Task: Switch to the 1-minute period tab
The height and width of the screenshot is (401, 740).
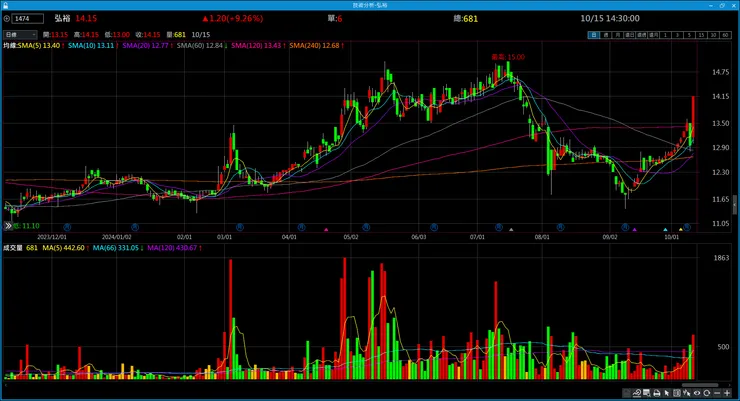Action: [665, 35]
